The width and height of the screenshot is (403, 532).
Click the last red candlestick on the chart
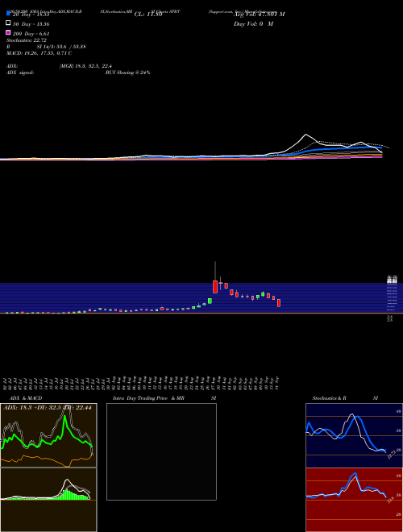[x=279, y=303]
